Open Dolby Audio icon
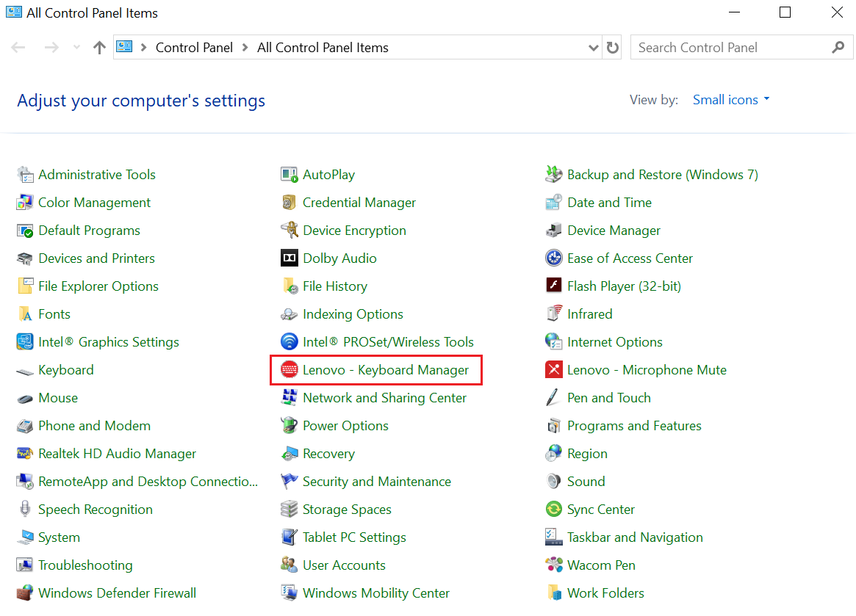Screen dimensions: 856x616 pos(289,258)
